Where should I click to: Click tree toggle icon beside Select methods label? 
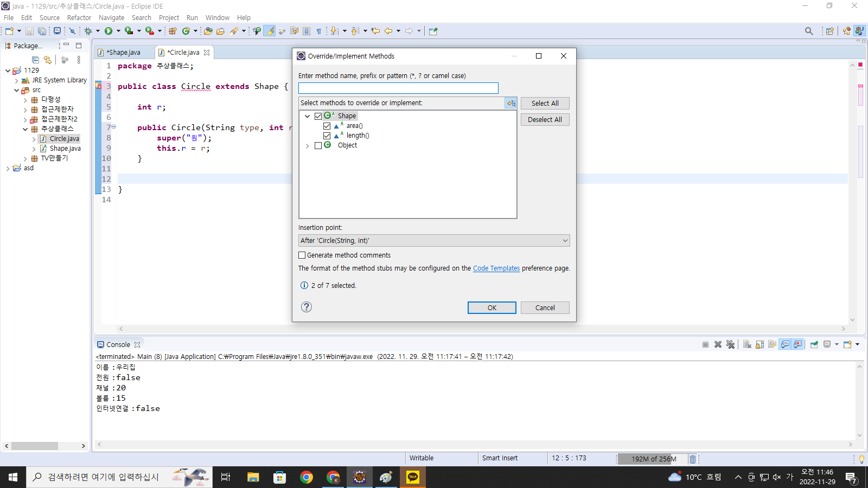click(511, 103)
